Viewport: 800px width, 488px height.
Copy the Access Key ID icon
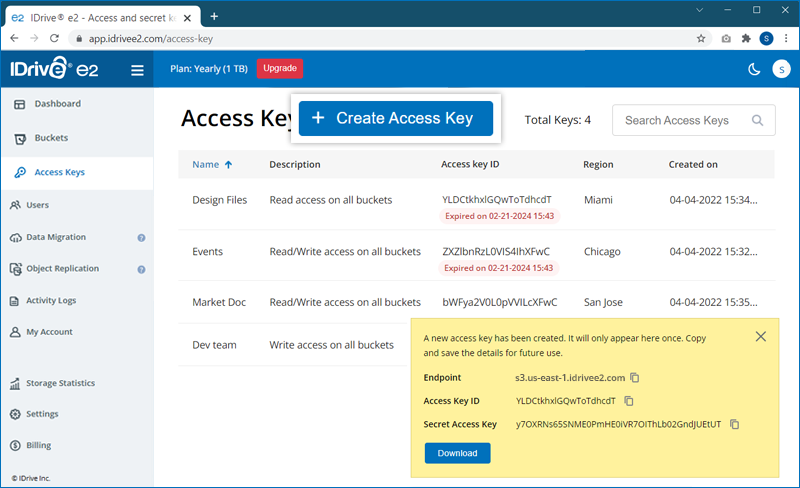629,401
